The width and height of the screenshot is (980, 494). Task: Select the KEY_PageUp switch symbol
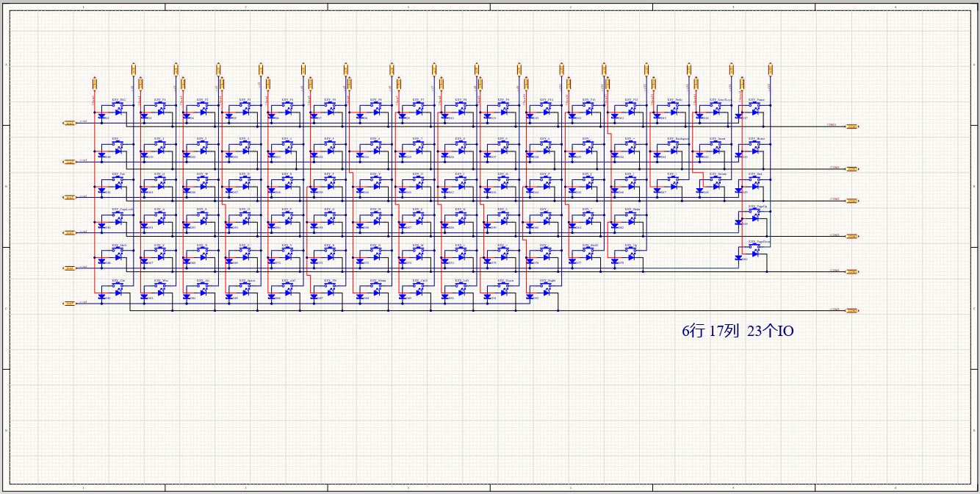[x=755, y=210]
